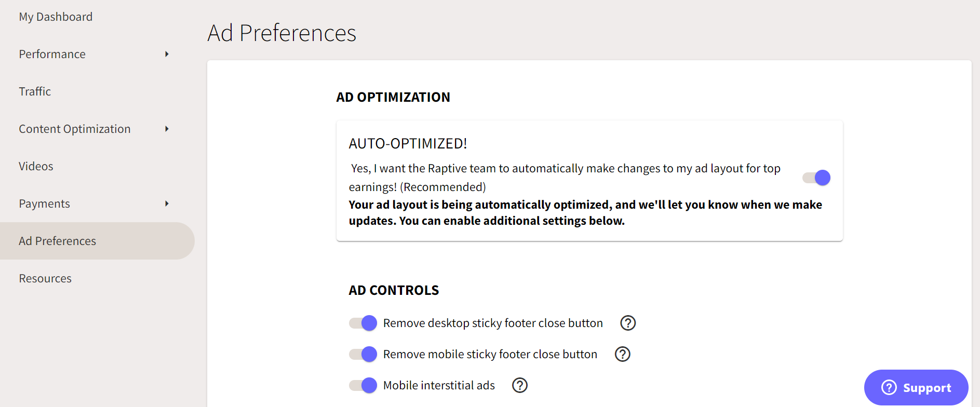
Task: Open Performance menu item
Action: pyautogui.click(x=52, y=54)
